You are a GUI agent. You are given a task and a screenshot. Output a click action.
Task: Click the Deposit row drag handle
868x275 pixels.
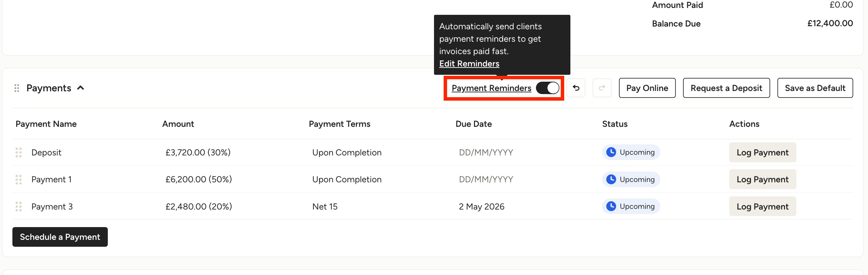tap(19, 152)
